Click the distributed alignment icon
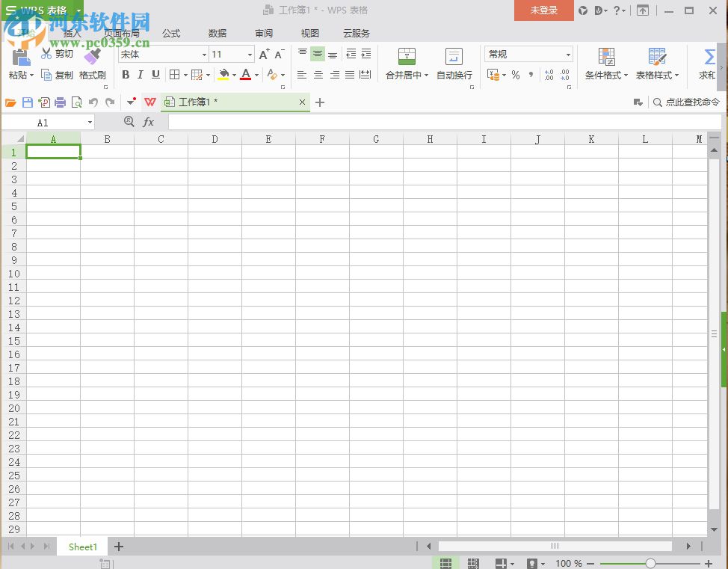 pos(365,75)
